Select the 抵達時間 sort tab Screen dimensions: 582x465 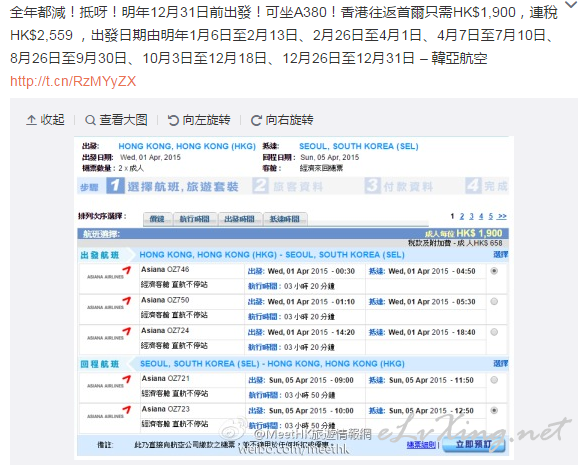coord(285,219)
